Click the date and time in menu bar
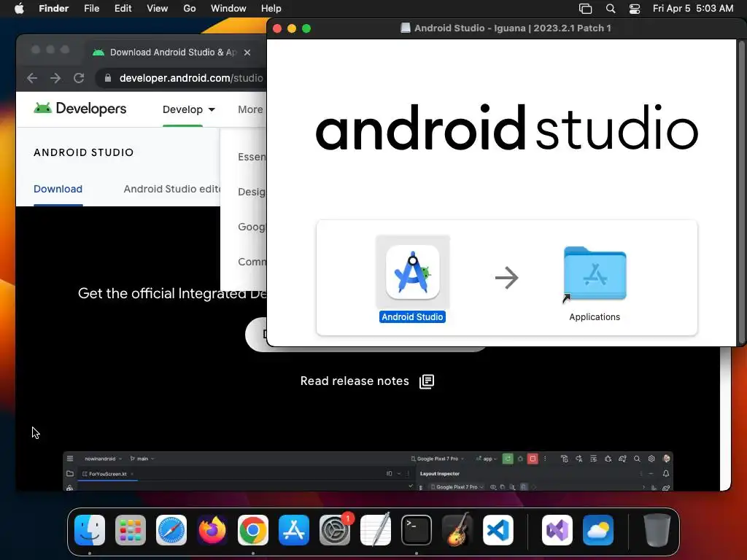This screenshot has width=747, height=560. [693, 9]
